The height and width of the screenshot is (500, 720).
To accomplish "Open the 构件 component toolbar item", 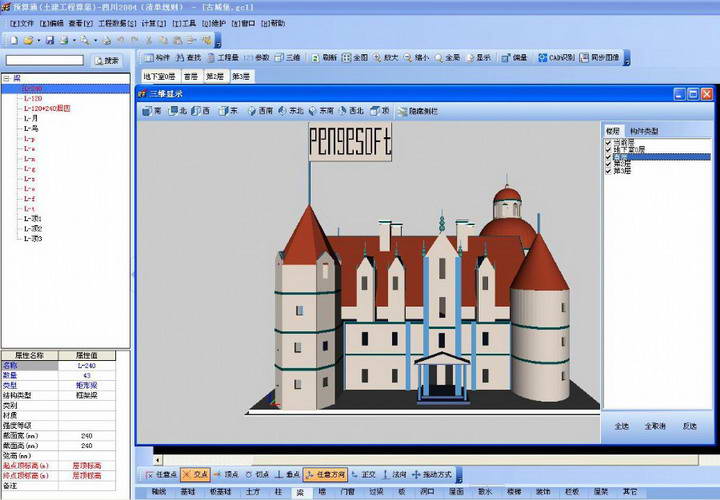I will [x=157, y=58].
